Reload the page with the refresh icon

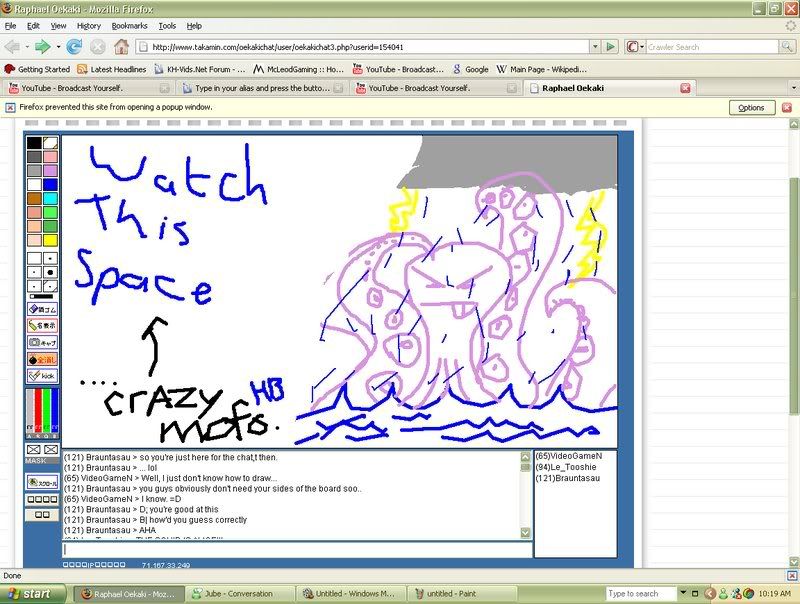[75, 46]
